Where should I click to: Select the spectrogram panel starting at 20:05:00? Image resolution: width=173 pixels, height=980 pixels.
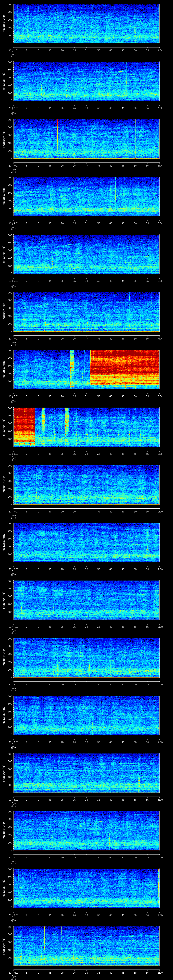(87, 254)
